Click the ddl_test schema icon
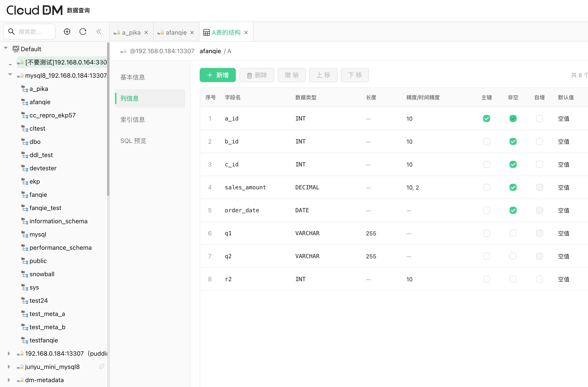Screen dimensions: 588x387 24,155
